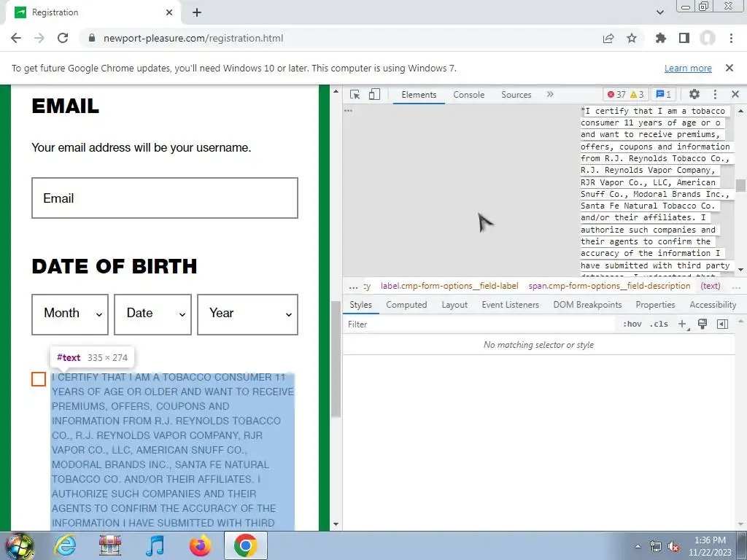This screenshot has width=747, height=560.
Task: Switch to the Computed pane tab
Action: click(x=406, y=305)
